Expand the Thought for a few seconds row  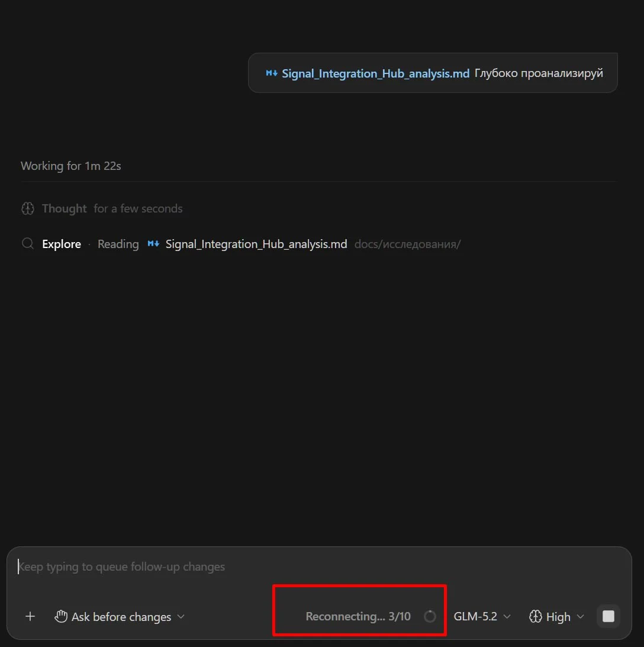pos(101,208)
